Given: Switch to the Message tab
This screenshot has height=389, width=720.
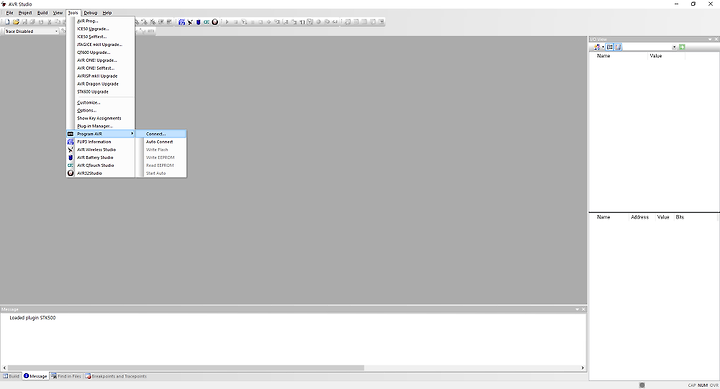Looking at the screenshot, I should point(35,376).
